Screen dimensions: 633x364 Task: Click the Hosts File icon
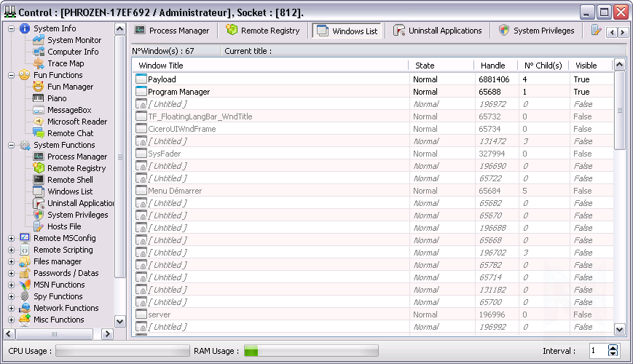(39, 226)
